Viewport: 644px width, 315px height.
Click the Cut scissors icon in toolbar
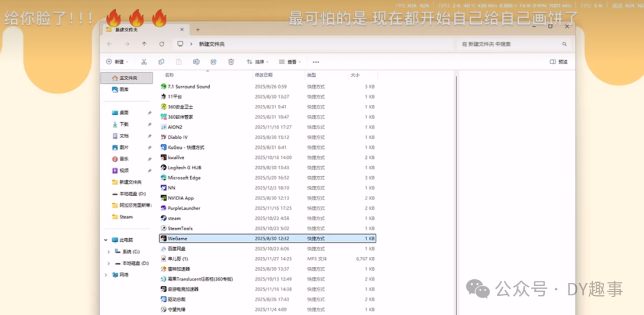click(144, 62)
